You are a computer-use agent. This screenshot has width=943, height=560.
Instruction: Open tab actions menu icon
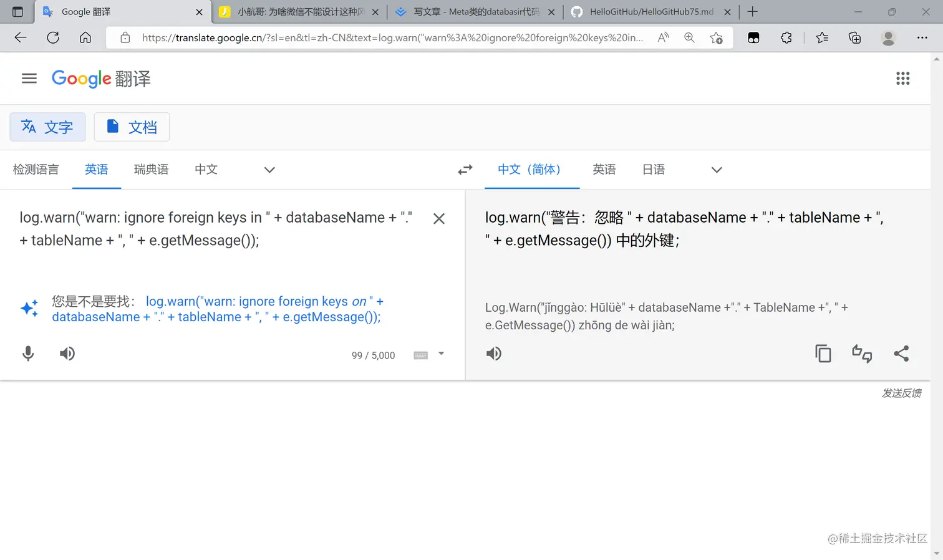[x=17, y=11]
